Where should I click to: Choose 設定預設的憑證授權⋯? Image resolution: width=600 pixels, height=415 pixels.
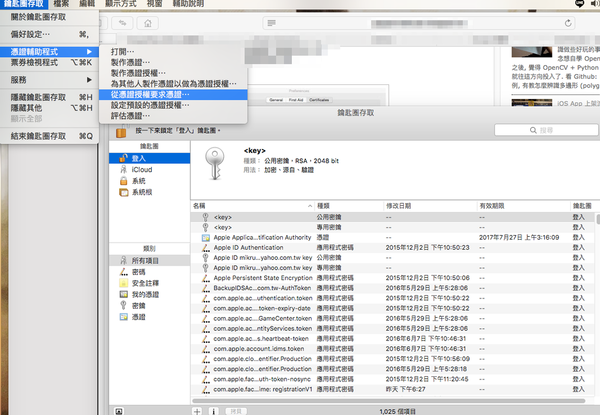click(173, 105)
